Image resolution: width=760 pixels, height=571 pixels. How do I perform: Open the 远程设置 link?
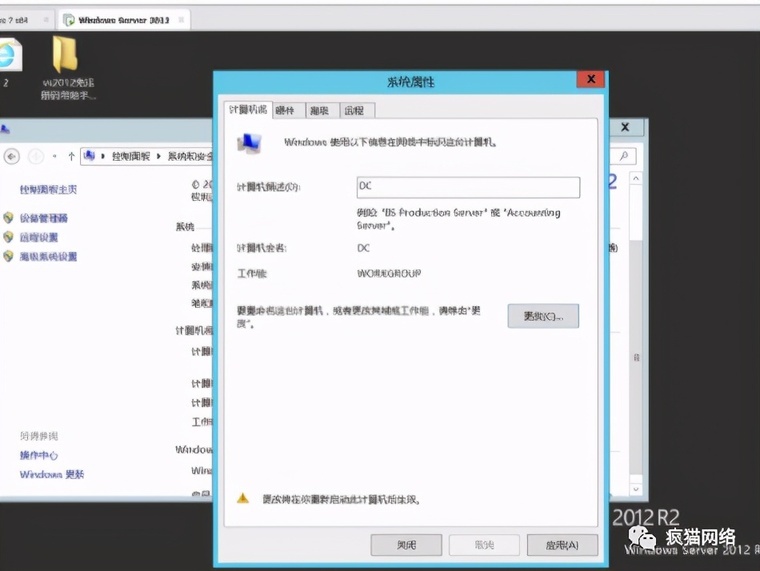(39, 238)
